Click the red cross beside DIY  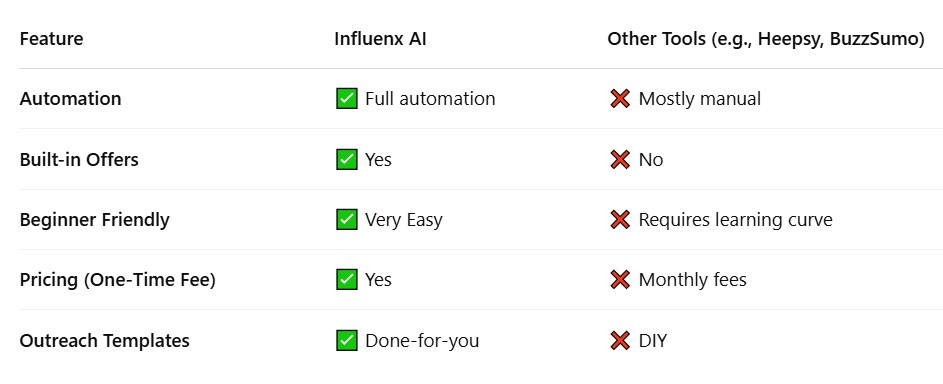click(x=619, y=341)
